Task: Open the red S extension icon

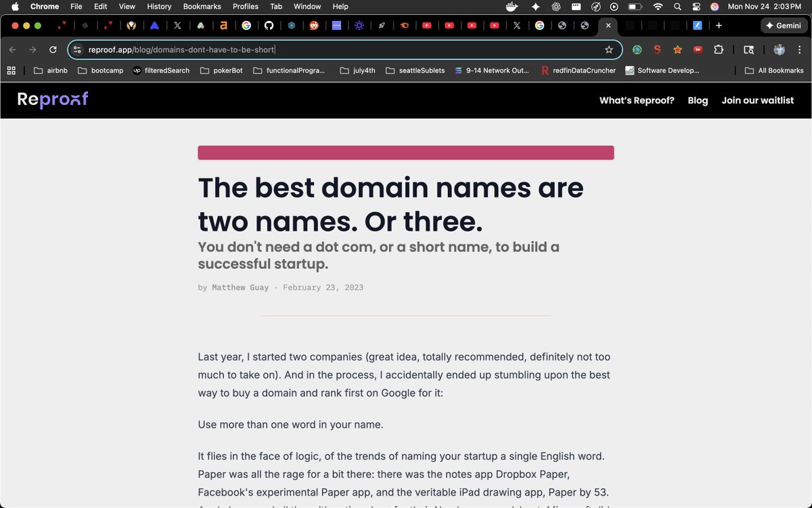Action: [x=657, y=49]
